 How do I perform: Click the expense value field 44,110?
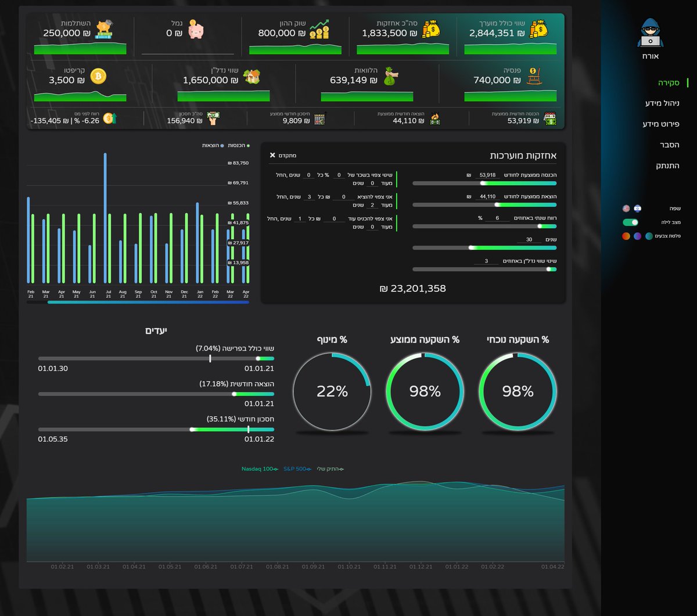[487, 196]
